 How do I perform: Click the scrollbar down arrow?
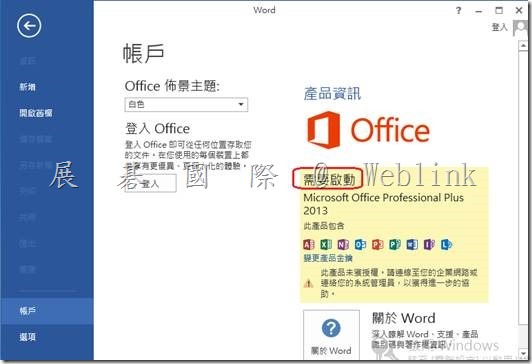pos(523,354)
